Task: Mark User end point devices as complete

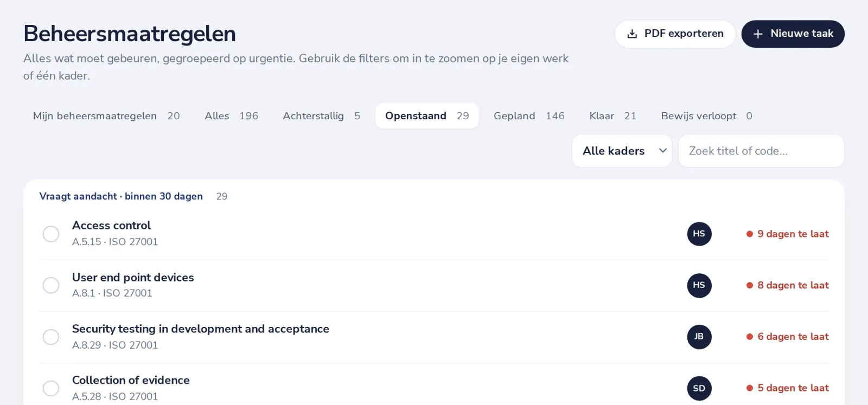Action: (x=51, y=285)
